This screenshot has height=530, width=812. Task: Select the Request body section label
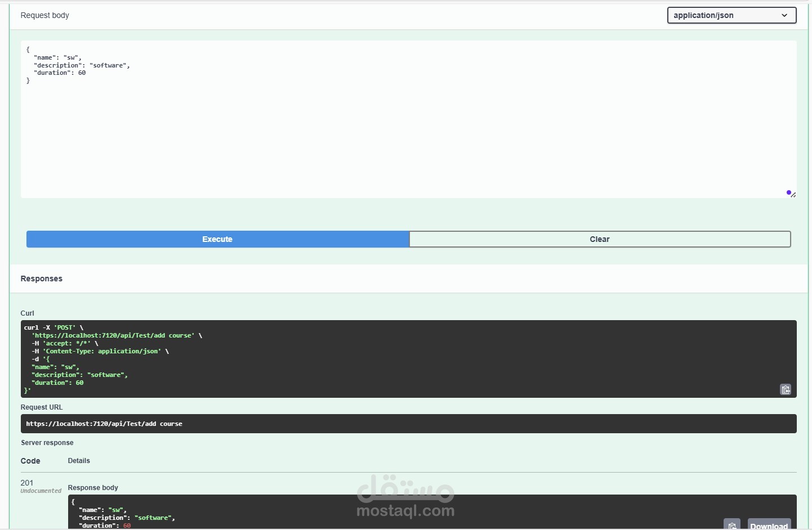click(x=44, y=15)
